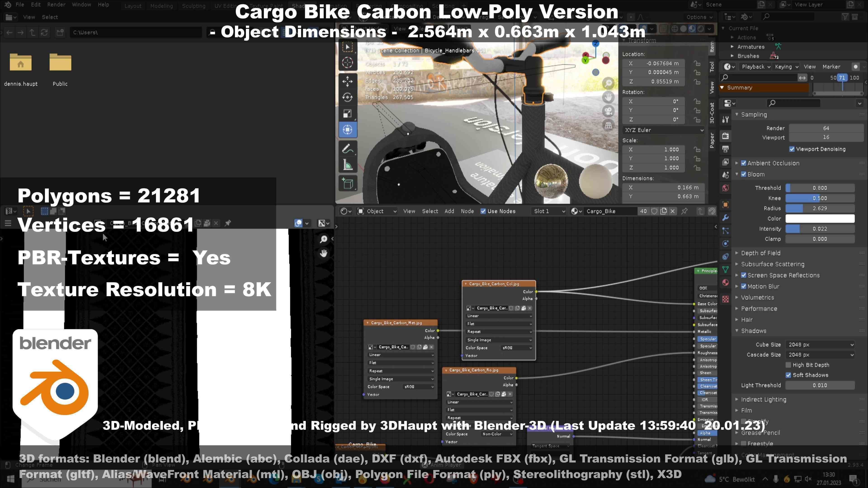
Task: Open Tool properties tab icon
Action: click(x=725, y=119)
